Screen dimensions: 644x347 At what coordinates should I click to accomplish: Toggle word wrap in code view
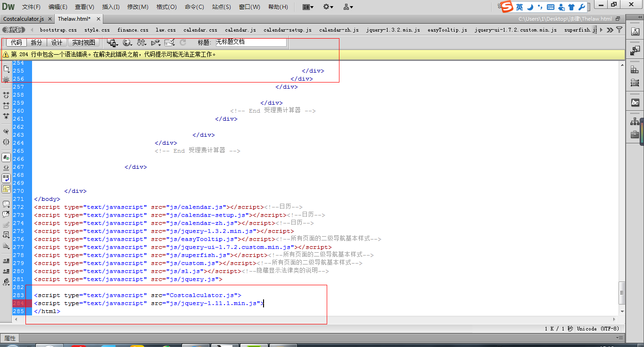coord(6,178)
